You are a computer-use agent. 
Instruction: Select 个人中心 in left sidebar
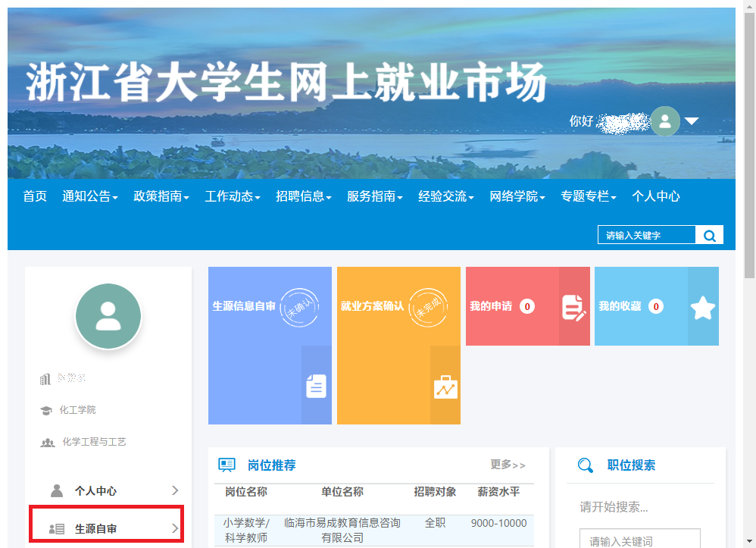pyautogui.click(x=106, y=490)
